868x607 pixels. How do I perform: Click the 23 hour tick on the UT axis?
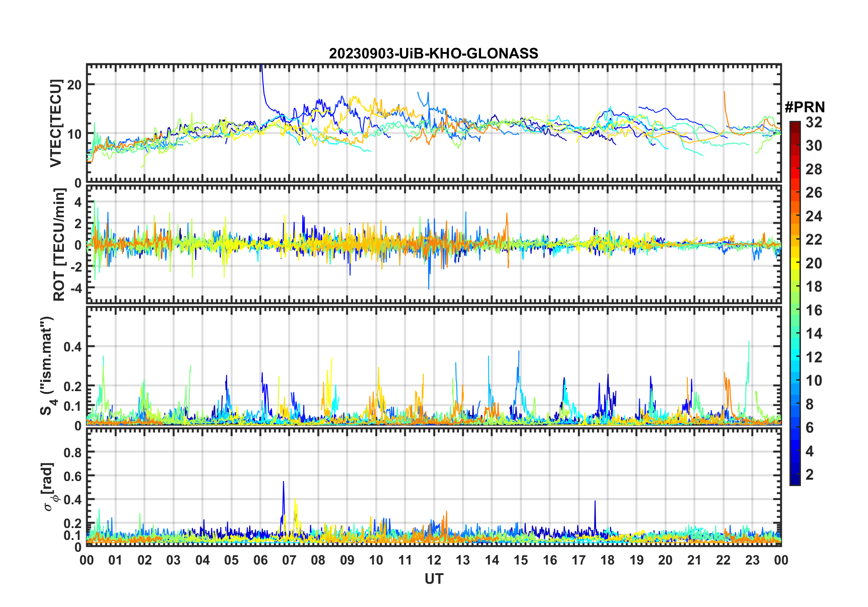(x=752, y=560)
